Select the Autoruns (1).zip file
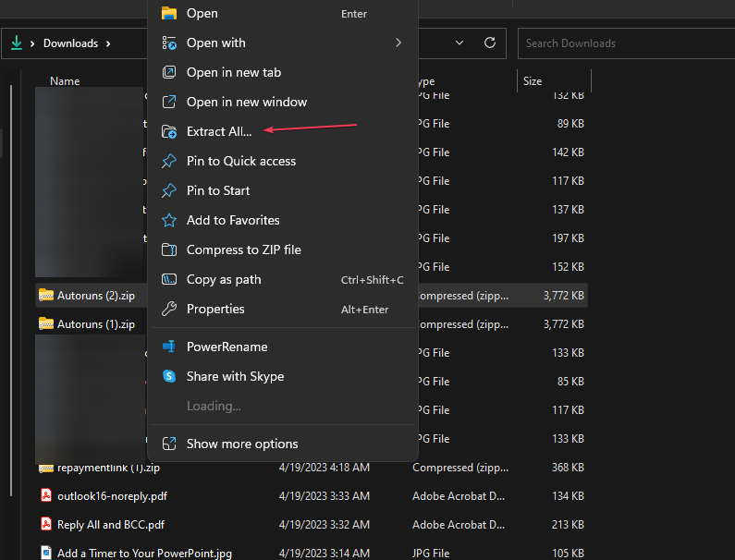 coord(96,323)
